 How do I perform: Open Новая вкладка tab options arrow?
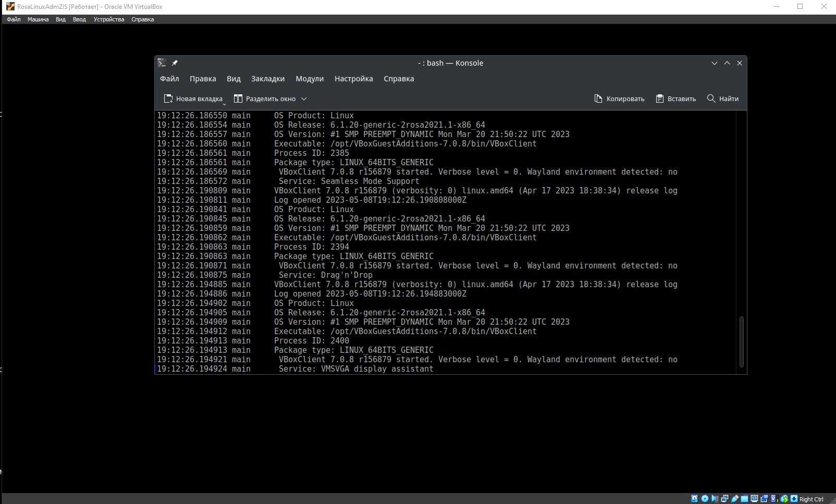click(x=224, y=103)
